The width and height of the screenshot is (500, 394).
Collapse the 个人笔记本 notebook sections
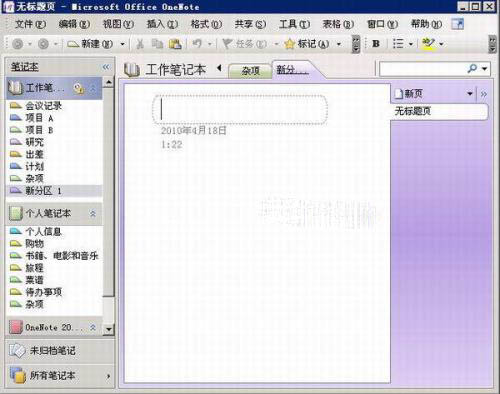93,213
